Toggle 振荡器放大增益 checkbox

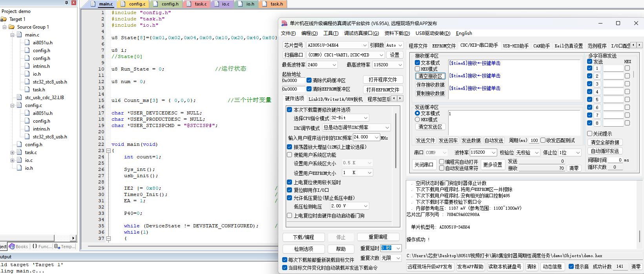click(290, 147)
